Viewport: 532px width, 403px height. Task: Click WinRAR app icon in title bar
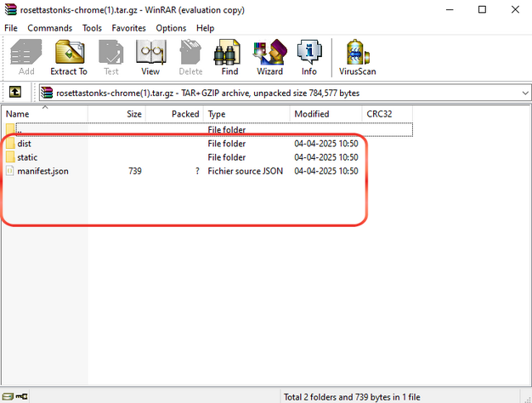click(10, 9)
